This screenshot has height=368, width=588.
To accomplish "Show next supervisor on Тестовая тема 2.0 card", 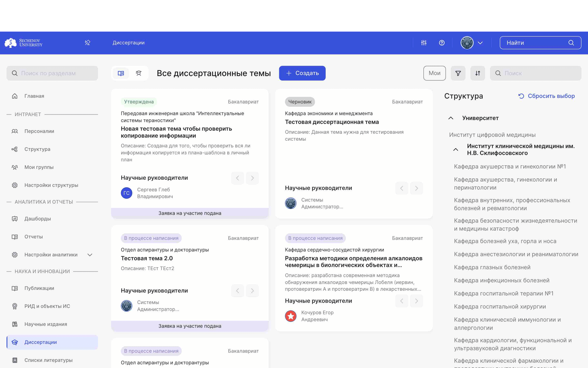I will coord(252,291).
